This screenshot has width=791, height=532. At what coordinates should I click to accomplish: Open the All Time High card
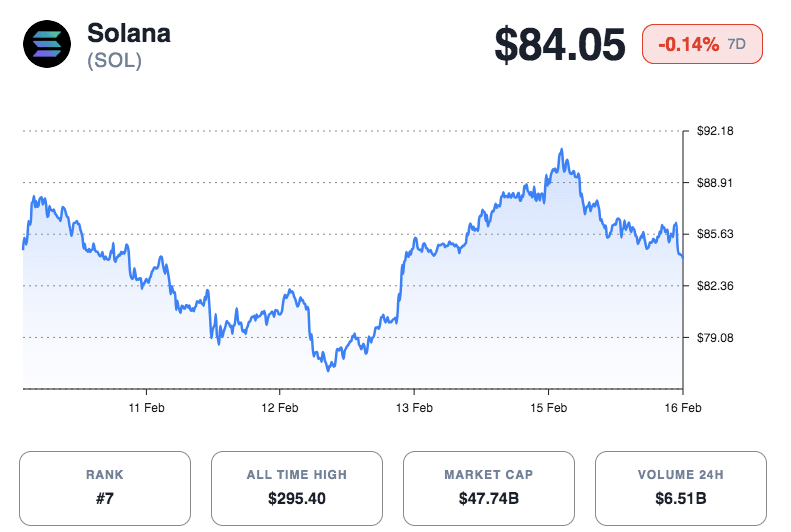(x=297, y=487)
